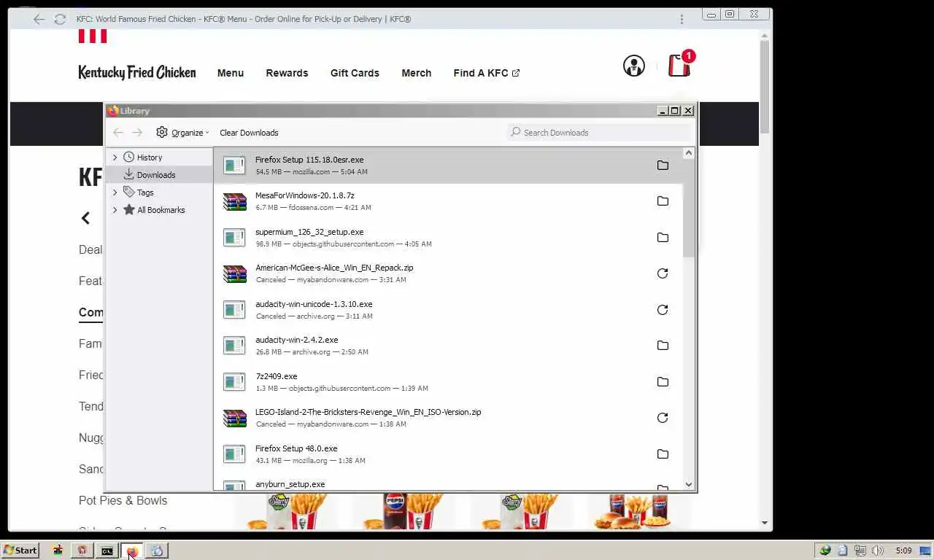934x560 pixels.
Task: Expand the Tags tree node
Action: [x=115, y=192]
